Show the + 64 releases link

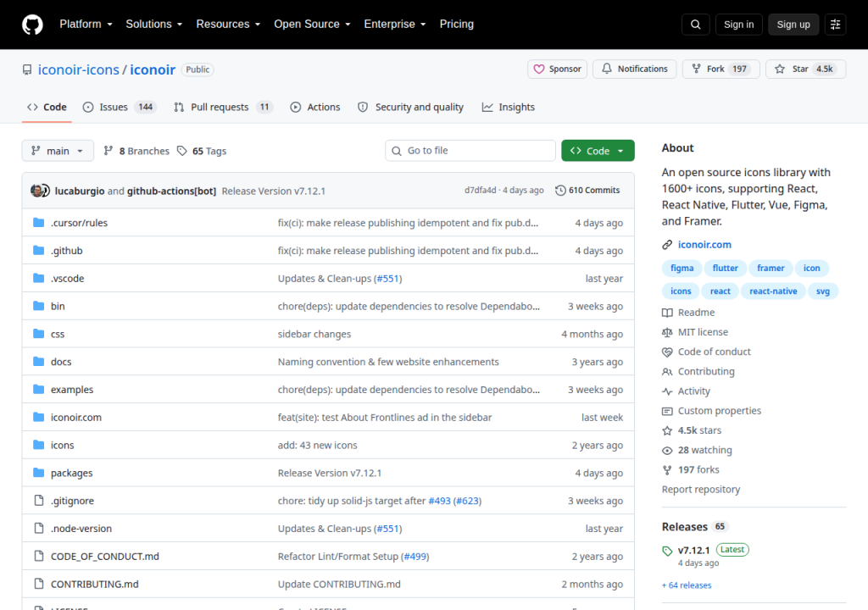pyautogui.click(x=687, y=585)
